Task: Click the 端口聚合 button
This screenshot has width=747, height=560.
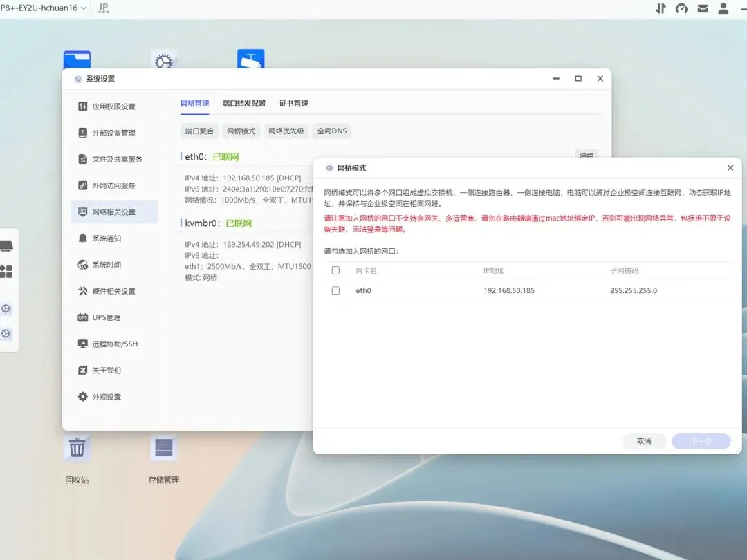Action: (199, 131)
